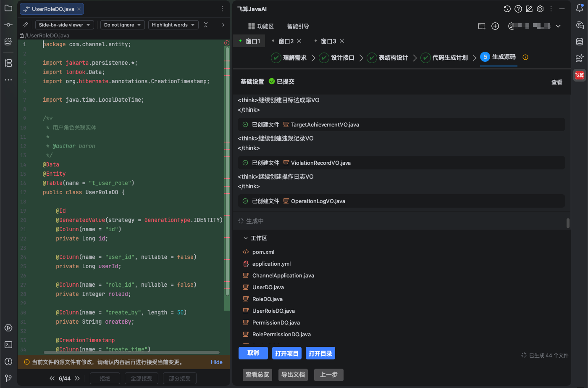Viewport: 588px width, 388px height.
Task: Close the UserRoleDO.java tab
Action: pyautogui.click(x=79, y=9)
